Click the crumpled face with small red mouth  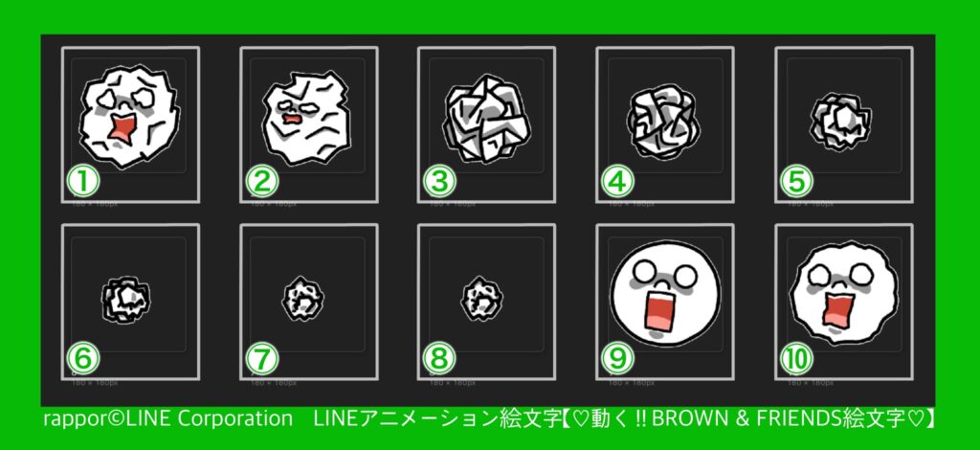tap(306, 118)
